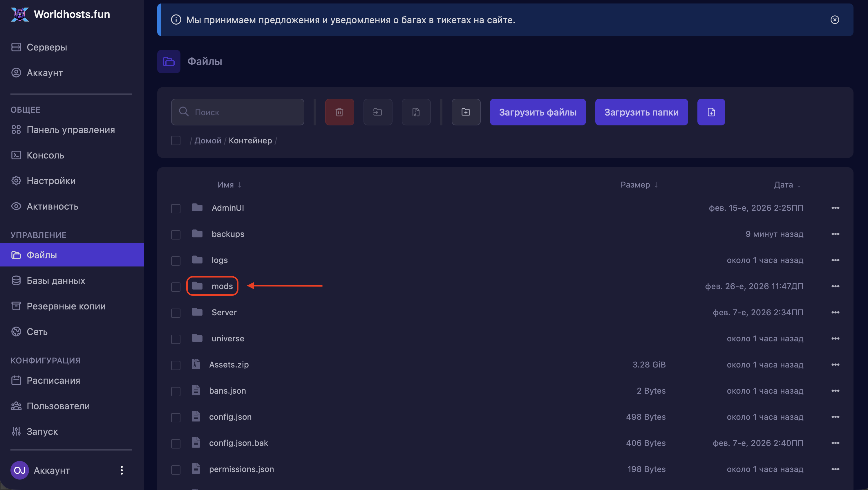
Task: Go to Резервные копии section
Action: point(66,306)
